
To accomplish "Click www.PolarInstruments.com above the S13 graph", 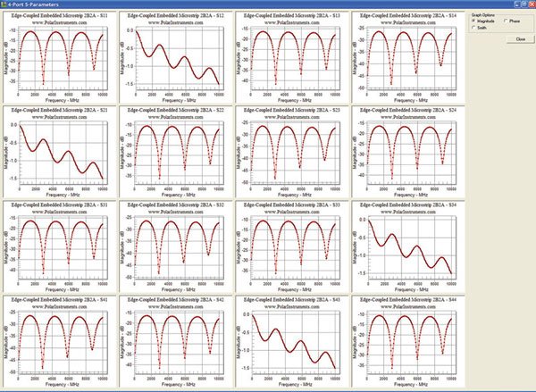I will (x=292, y=22).
